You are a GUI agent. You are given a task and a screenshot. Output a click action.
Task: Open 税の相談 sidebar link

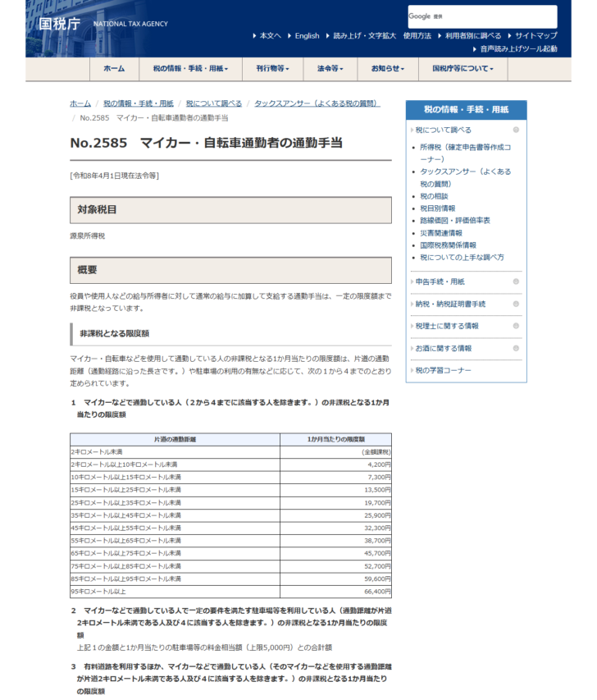tap(434, 196)
